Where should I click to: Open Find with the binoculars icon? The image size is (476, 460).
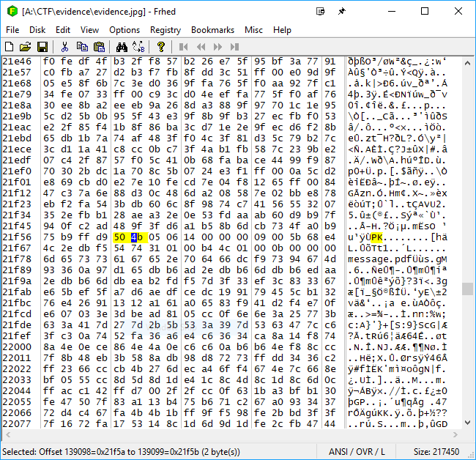[x=119, y=47]
